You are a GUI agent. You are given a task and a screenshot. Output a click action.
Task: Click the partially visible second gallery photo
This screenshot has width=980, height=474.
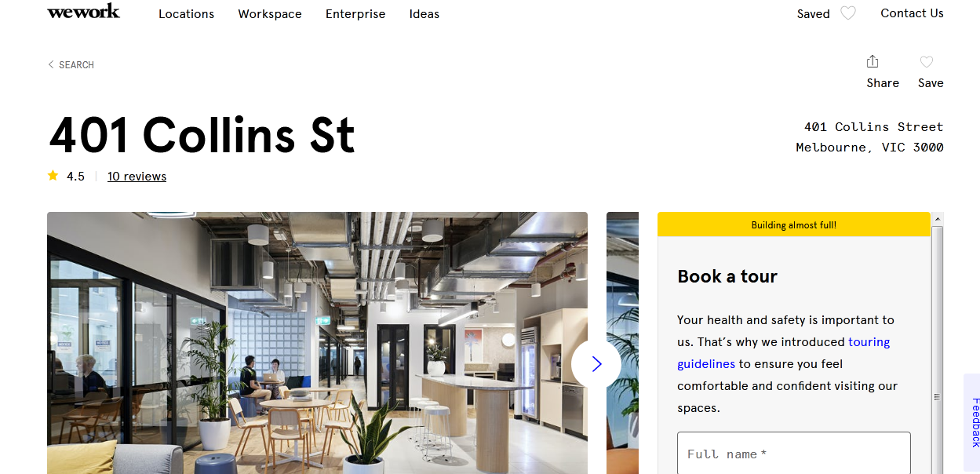click(622, 343)
